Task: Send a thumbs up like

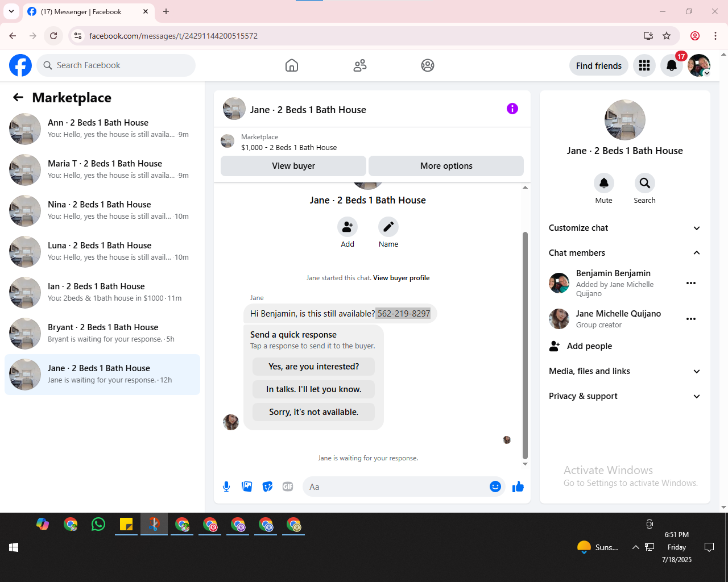Action: point(518,487)
